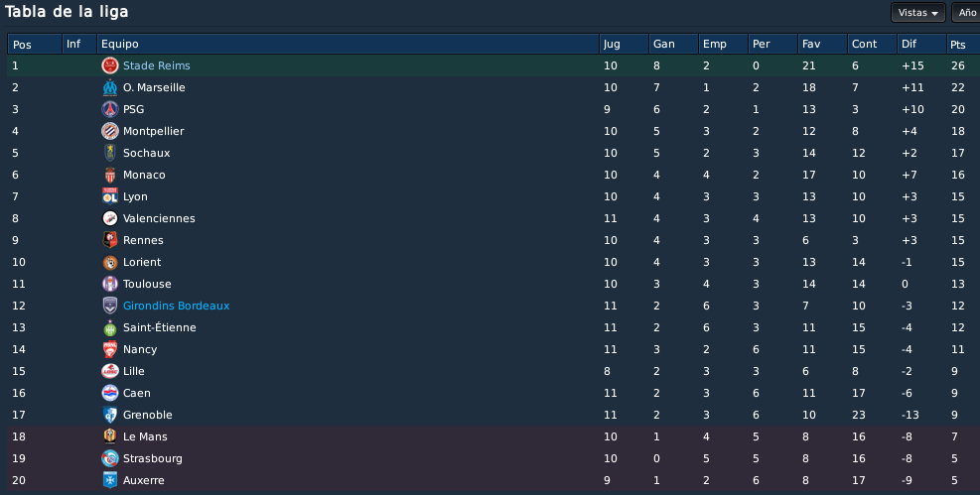Click the Monaco club crest
980x495 pixels.
110,175
